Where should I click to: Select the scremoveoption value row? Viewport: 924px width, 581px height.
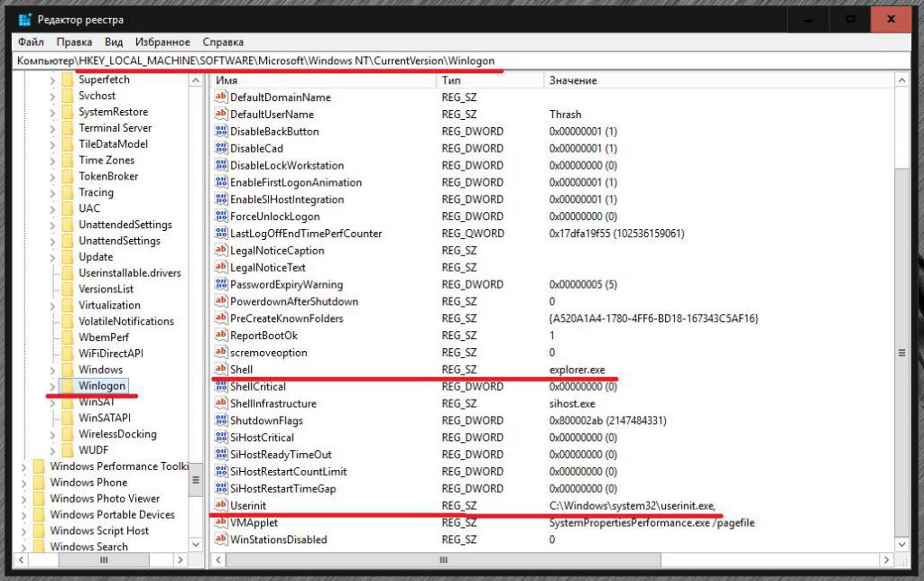pos(551,353)
